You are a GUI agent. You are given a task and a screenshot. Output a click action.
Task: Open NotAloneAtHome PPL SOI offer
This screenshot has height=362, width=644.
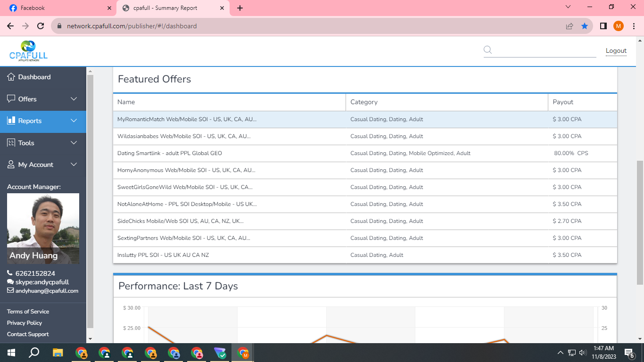click(x=187, y=204)
